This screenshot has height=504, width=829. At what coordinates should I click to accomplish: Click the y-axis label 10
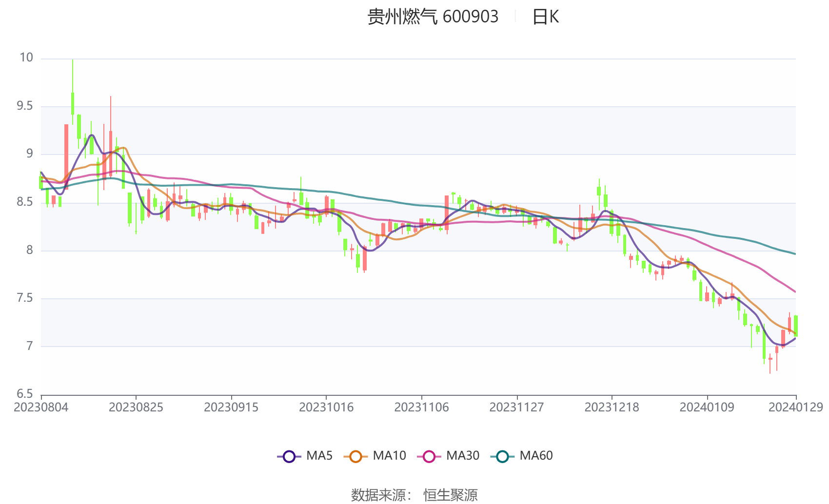pyautogui.click(x=26, y=58)
